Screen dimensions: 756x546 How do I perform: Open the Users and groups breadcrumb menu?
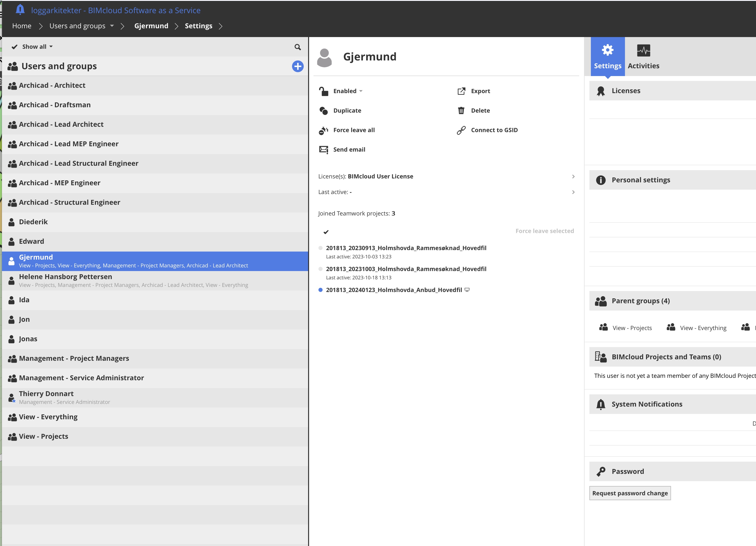(112, 26)
